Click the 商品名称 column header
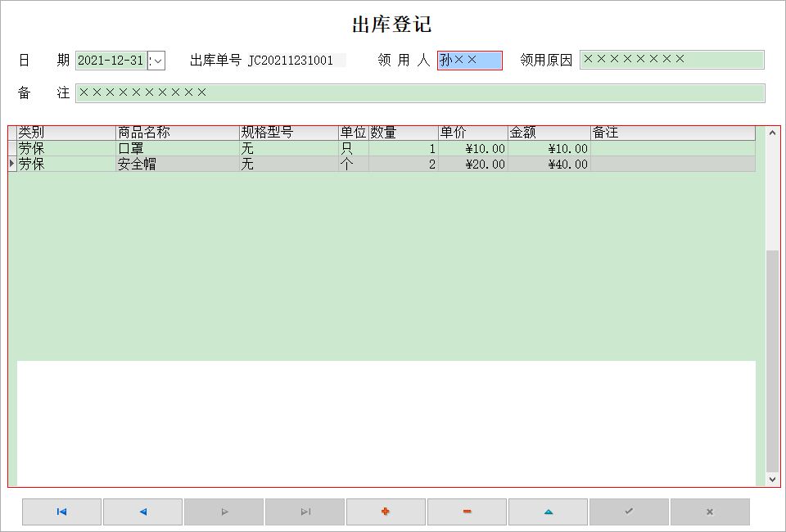 click(178, 133)
